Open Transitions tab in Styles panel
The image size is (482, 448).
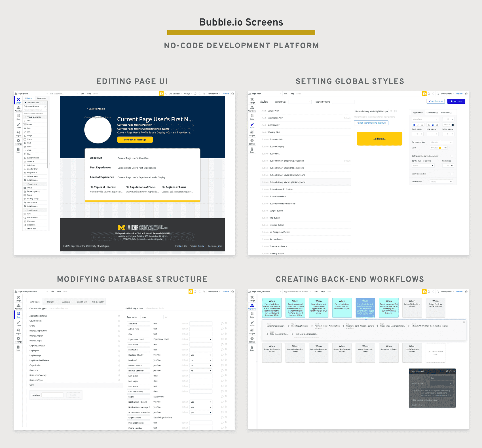click(447, 113)
